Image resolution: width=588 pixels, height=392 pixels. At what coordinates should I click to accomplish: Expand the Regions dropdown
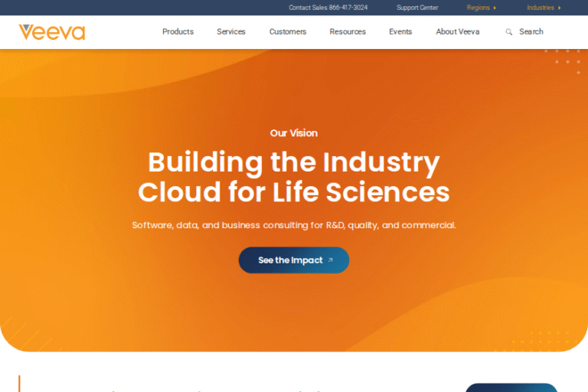pyautogui.click(x=479, y=8)
